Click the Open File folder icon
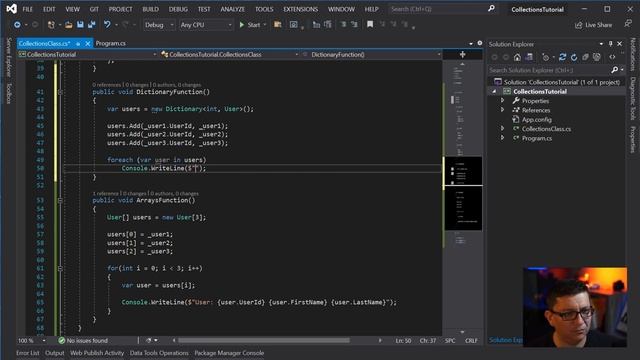The image size is (640, 360). [69, 25]
